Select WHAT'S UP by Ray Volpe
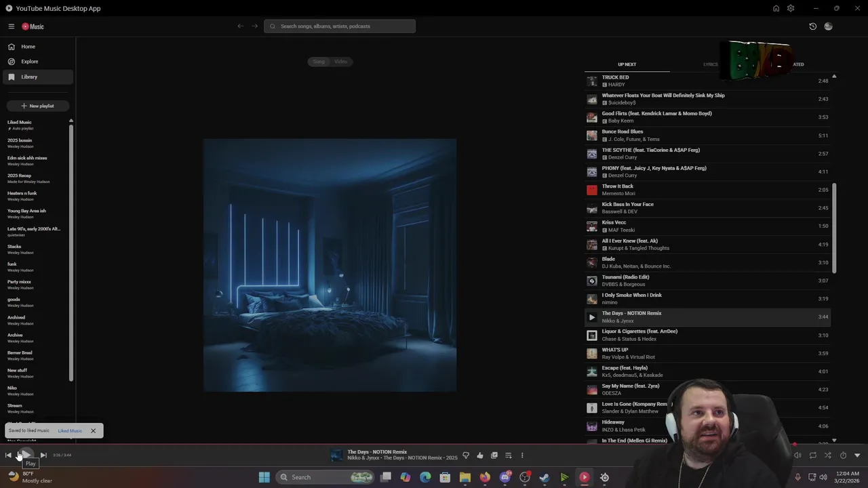Viewport: 868px width, 488px height. tap(707, 353)
